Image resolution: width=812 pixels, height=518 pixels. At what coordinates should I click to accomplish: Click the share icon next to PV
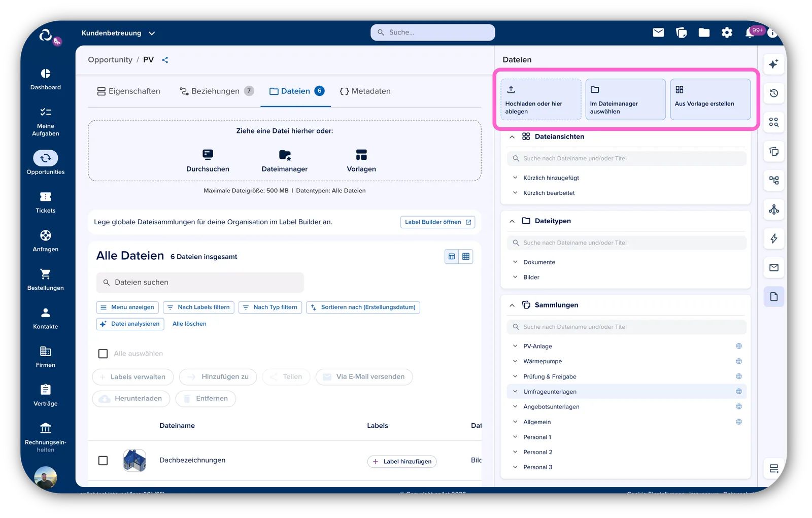[165, 60]
